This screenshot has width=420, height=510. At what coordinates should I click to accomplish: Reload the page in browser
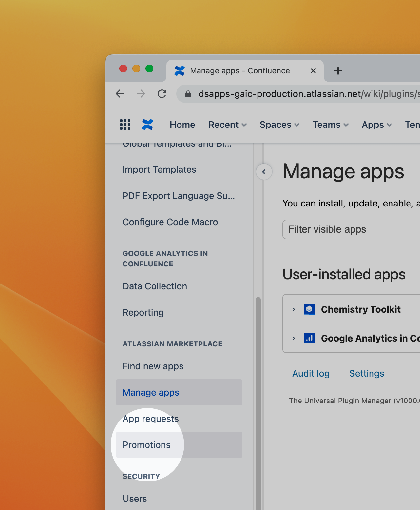162,94
